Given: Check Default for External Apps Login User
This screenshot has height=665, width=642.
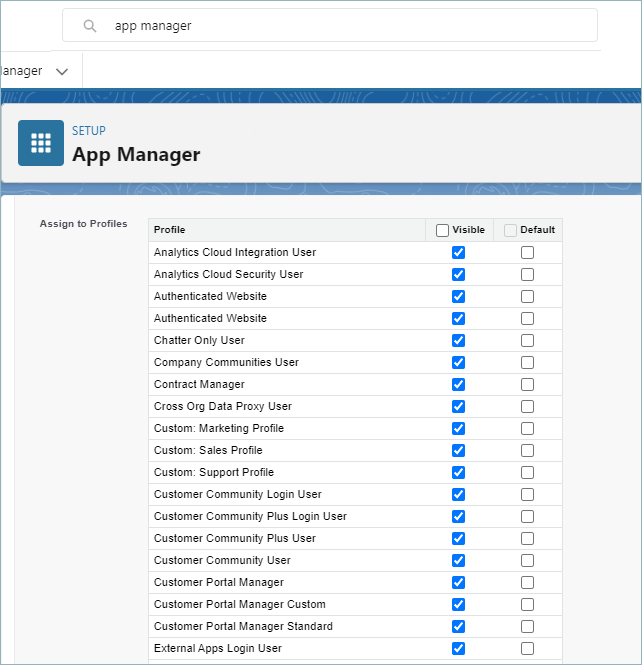Looking at the screenshot, I should tap(528, 648).
